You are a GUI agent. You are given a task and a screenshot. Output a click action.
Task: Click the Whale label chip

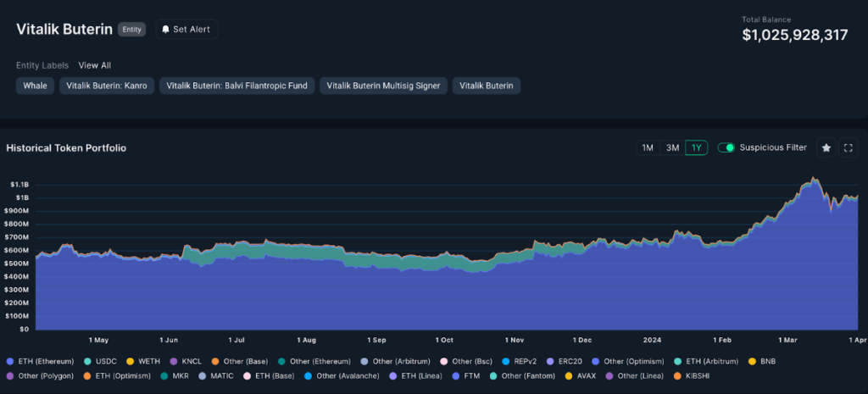point(35,86)
